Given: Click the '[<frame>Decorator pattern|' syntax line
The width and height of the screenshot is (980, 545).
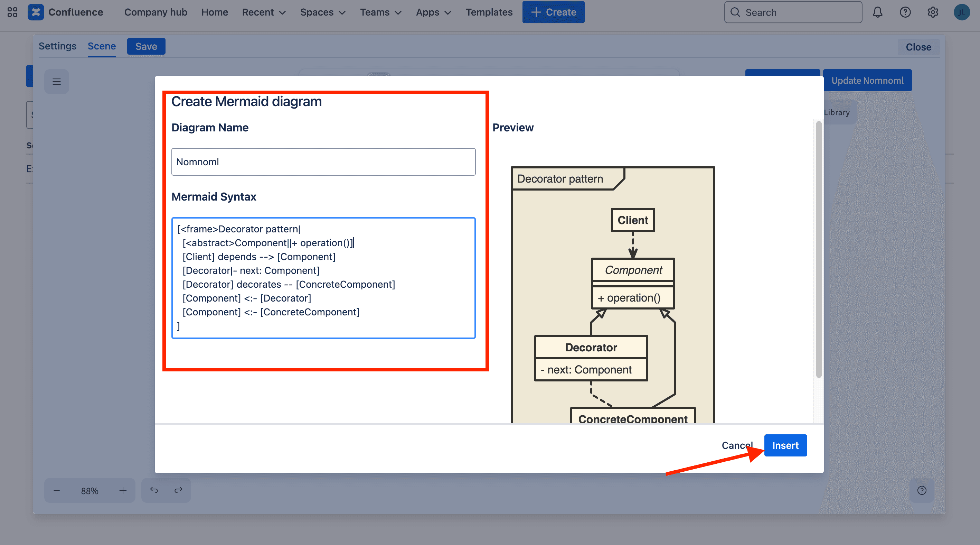Looking at the screenshot, I should point(239,229).
